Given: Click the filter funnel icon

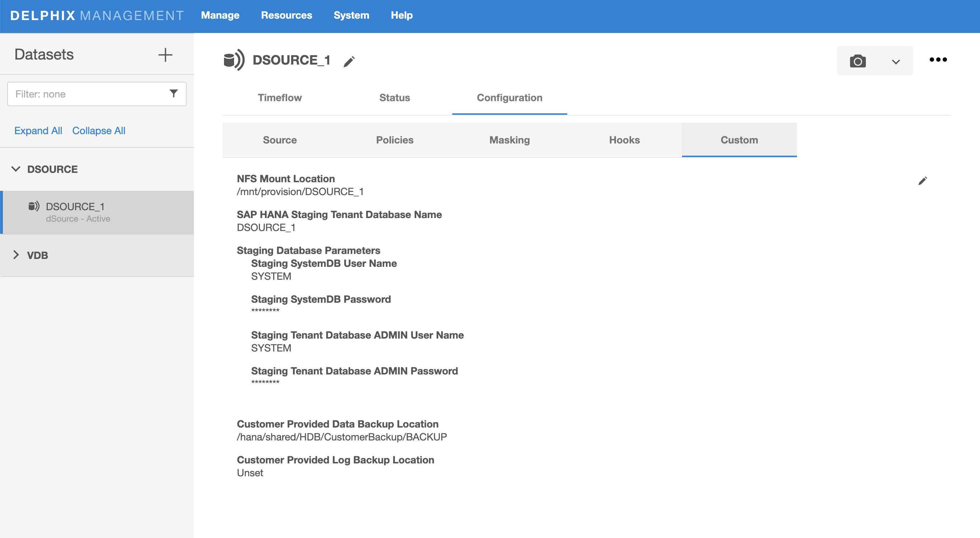Looking at the screenshot, I should (x=173, y=94).
